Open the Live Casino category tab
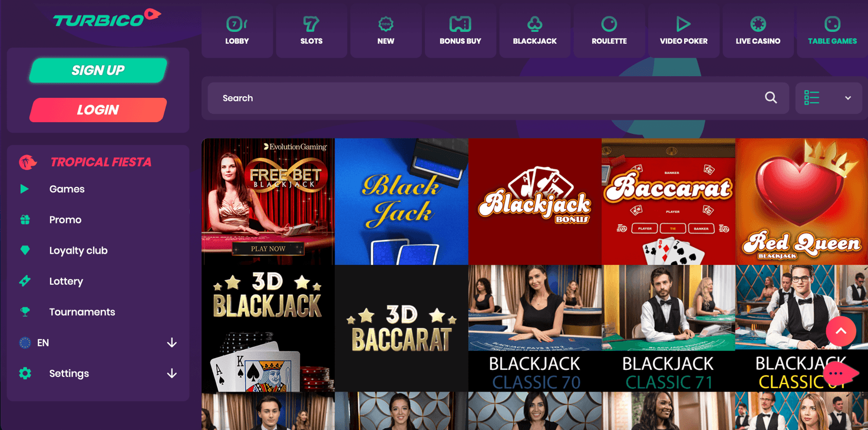 point(758,31)
